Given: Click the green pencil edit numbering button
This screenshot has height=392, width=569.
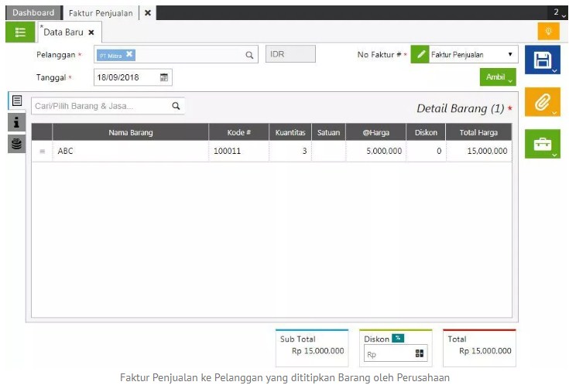Looking at the screenshot, I should (420, 55).
